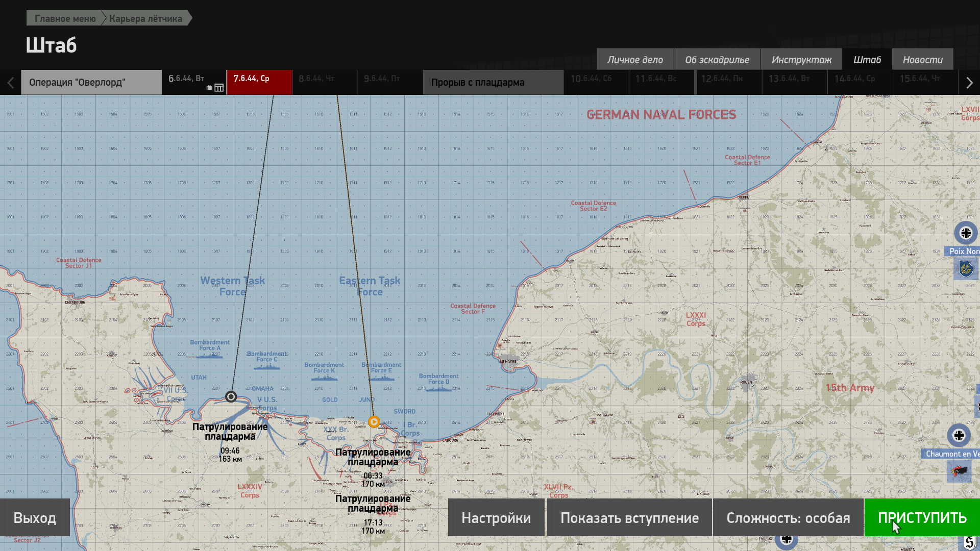Open the rooster squadron emblem below Chaumont
This screenshot has width=980, height=551.
coord(959,471)
